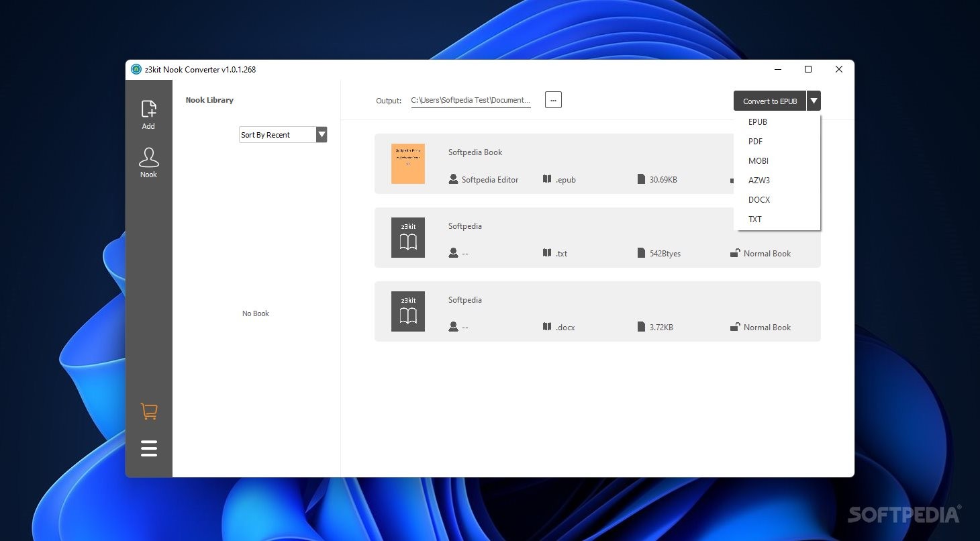The image size is (980, 541).
Task: Click the z3kit app logo in title bar
Action: pyautogui.click(x=136, y=69)
